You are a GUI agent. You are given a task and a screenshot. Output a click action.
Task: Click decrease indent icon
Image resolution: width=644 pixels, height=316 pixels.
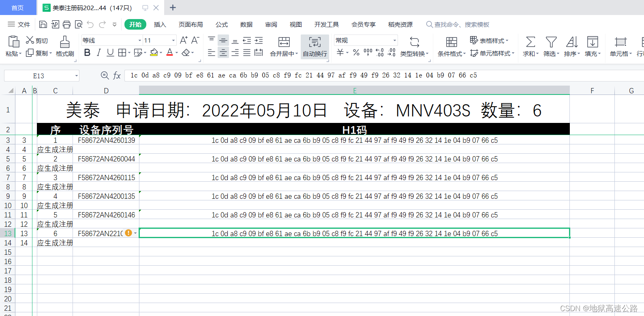[x=247, y=41]
